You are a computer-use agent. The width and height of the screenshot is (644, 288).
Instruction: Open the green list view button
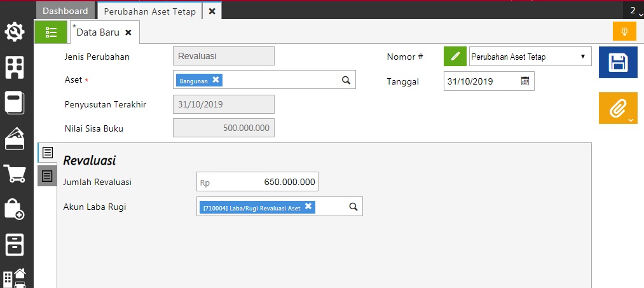tap(51, 32)
